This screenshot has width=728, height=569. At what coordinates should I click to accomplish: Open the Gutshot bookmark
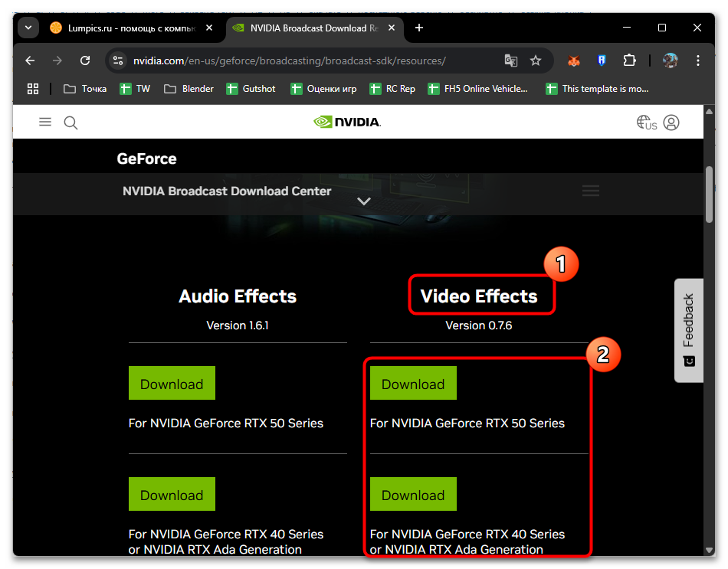[x=251, y=89]
